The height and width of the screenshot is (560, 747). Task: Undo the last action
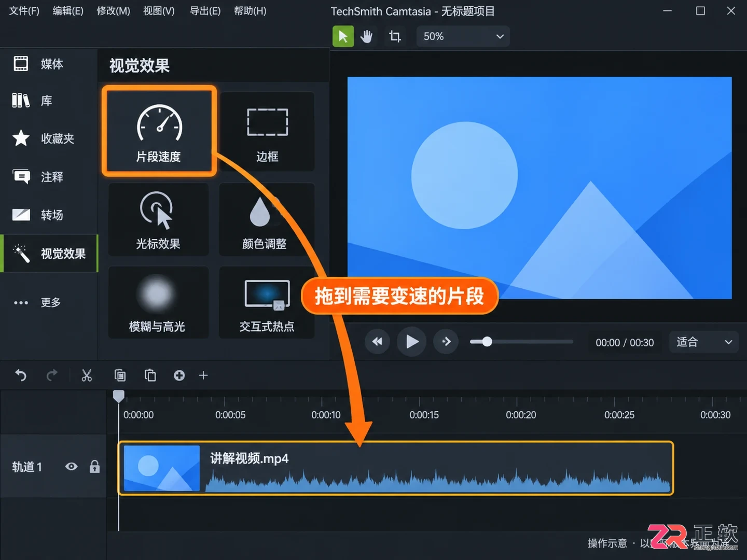pos(21,375)
